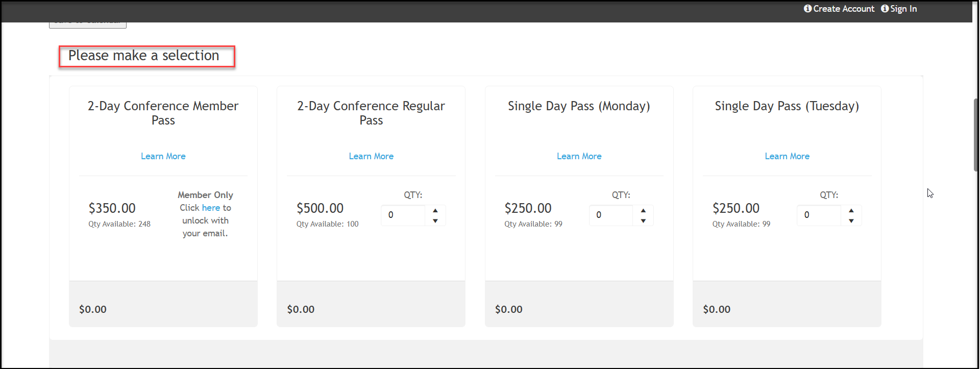Focus the Regular Pass quantity field
This screenshot has width=980, height=369.
coord(403,215)
